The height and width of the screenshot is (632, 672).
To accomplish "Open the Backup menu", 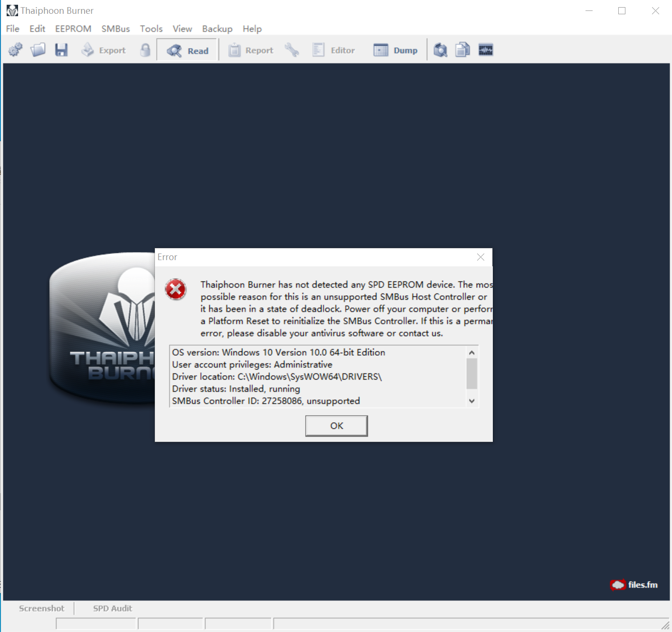I will (x=217, y=29).
